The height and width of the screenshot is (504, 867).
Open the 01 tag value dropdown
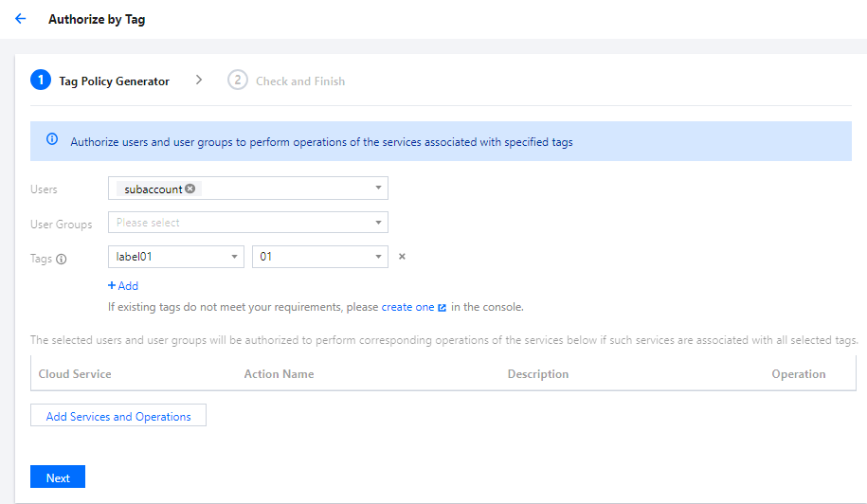pyautogui.click(x=379, y=257)
